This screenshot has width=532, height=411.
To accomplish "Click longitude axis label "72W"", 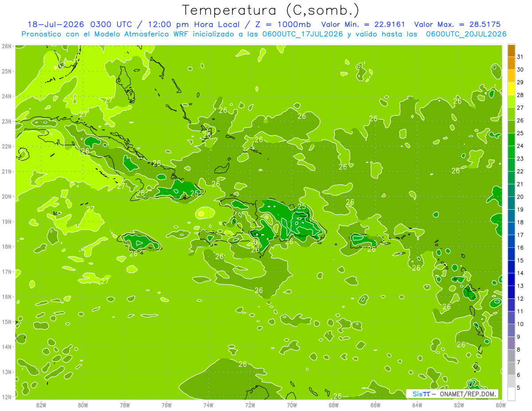I will [250, 405].
